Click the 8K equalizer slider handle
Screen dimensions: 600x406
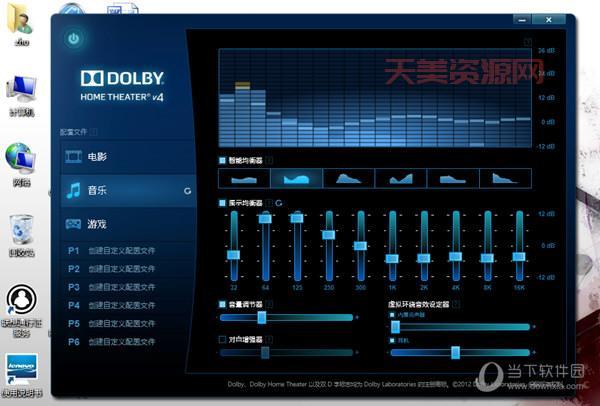pyautogui.click(x=488, y=258)
